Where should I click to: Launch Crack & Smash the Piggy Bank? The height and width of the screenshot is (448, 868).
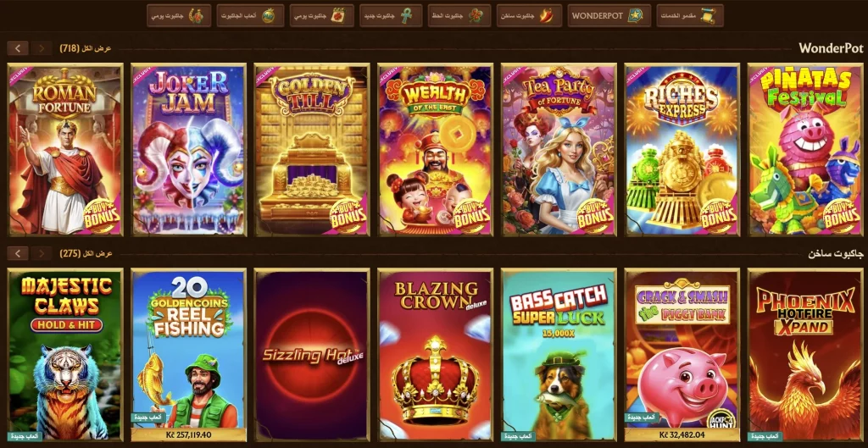pyautogui.click(x=682, y=355)
